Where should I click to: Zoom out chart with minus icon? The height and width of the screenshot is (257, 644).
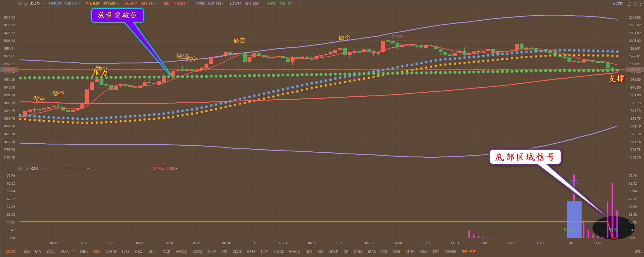[x=635, y=4]
